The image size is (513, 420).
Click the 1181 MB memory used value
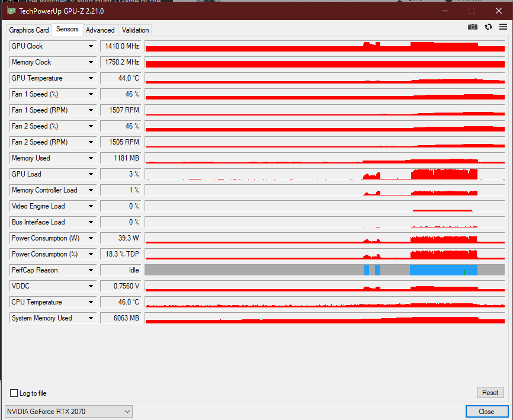121,158
